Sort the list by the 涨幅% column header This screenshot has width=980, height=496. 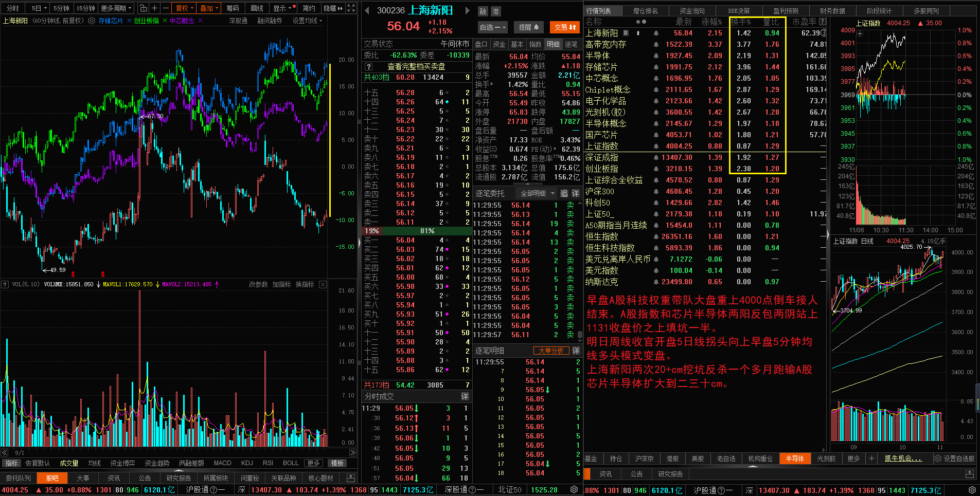click(x=711, y=22)
